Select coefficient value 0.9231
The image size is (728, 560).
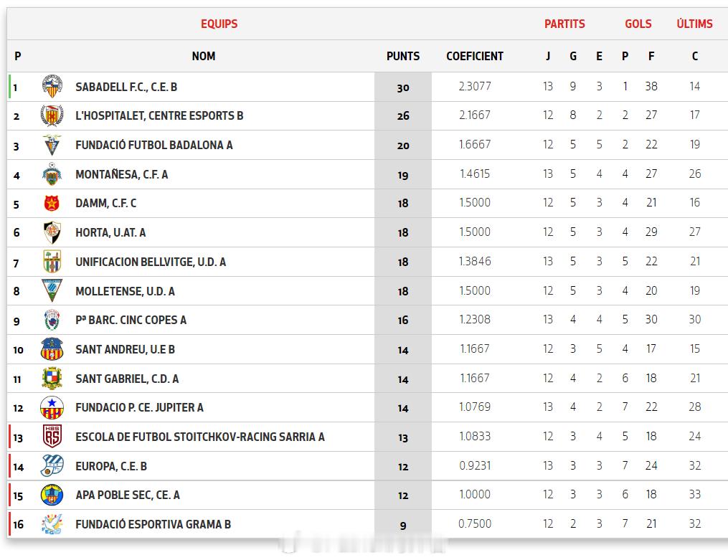tap(475, 465)
